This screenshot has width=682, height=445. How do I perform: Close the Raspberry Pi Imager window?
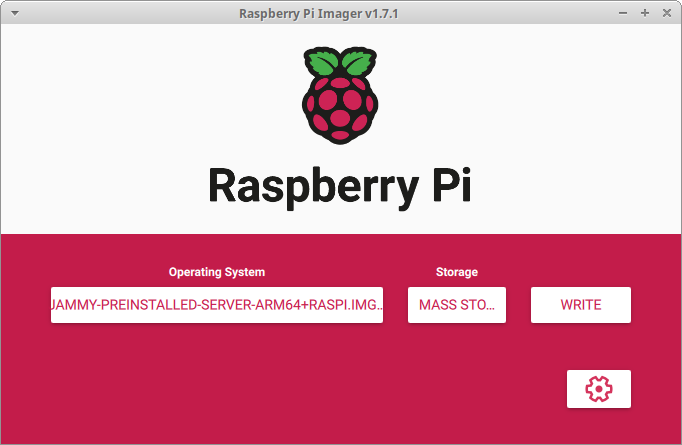[x=666, y=13]
